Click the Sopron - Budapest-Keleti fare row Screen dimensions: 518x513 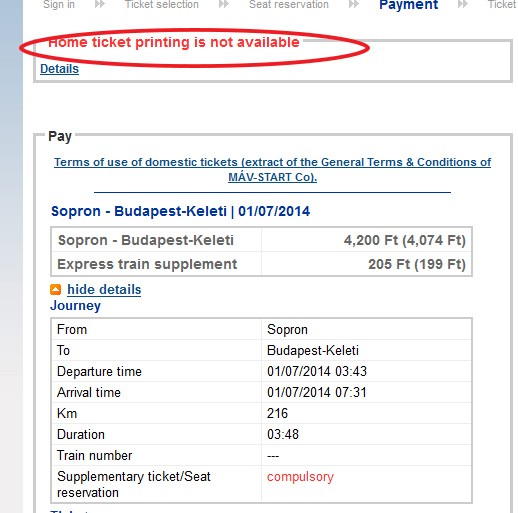[261, 240]
